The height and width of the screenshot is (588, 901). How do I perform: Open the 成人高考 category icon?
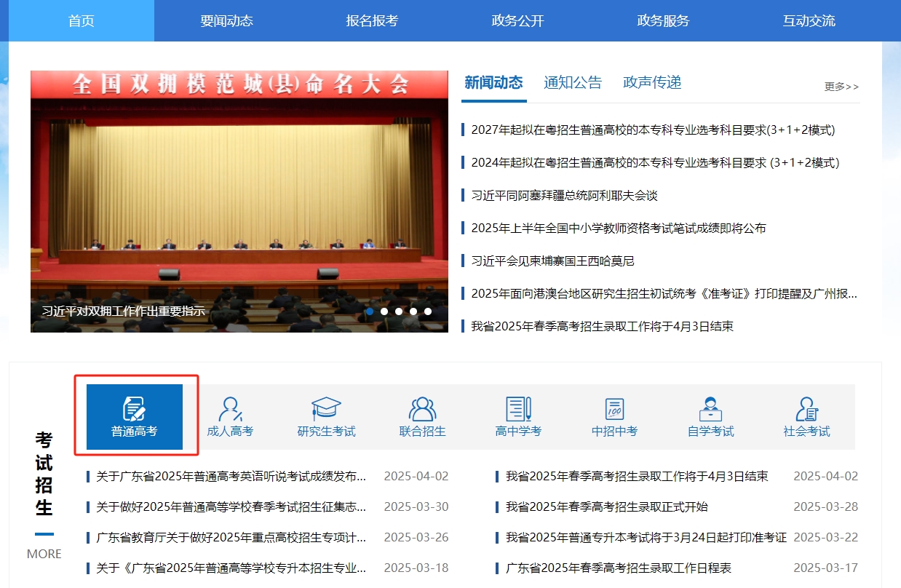pyautogui.click(x=230, y=409)
